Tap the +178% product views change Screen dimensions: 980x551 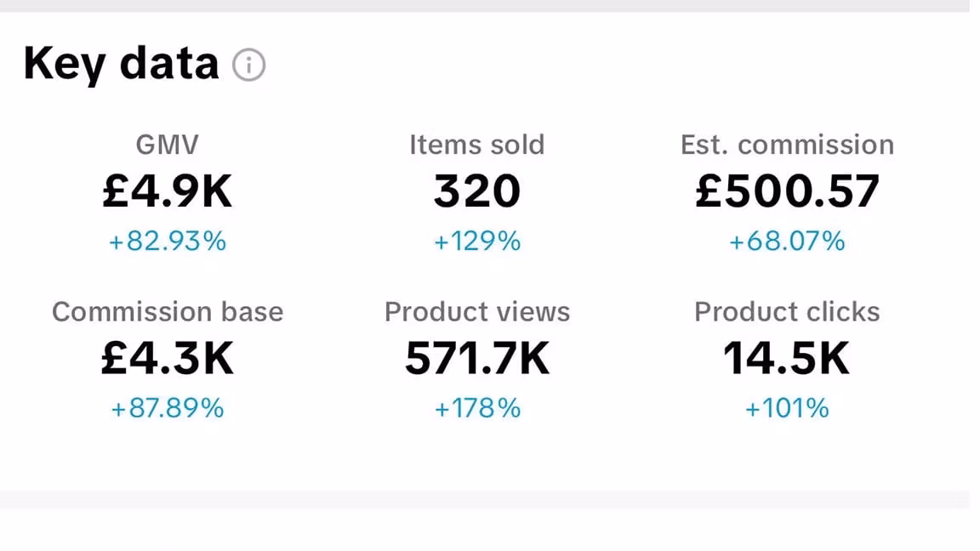point(476,409)
